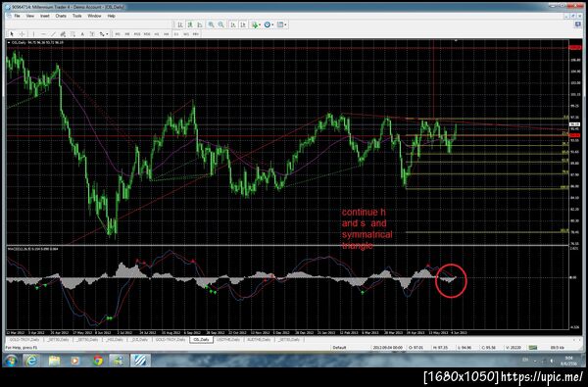Open Google Chrome from taskbar

click(98, 361)
